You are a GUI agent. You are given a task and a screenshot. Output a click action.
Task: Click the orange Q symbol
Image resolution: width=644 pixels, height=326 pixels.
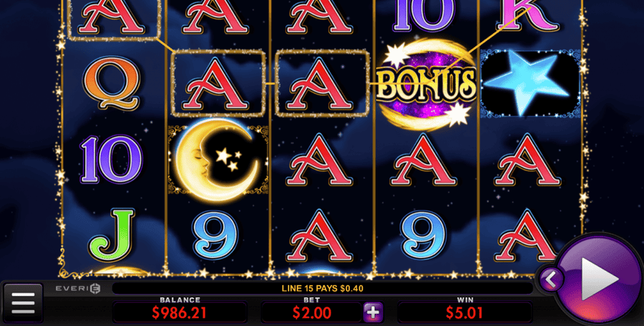click(111, 83)
